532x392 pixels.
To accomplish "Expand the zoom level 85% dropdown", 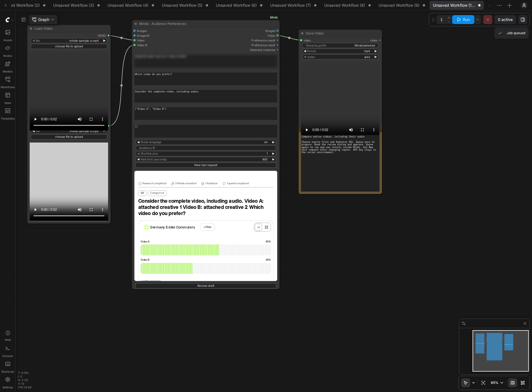I will click(x=497, y=383).
